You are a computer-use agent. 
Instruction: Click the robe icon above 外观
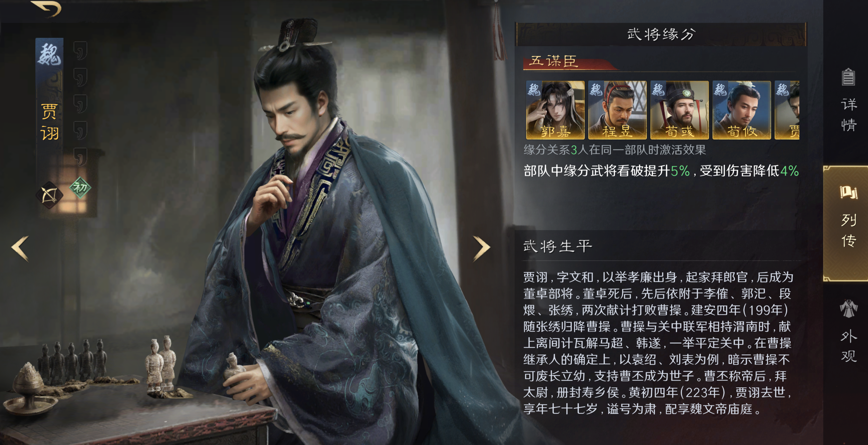(x=848, y=309)
